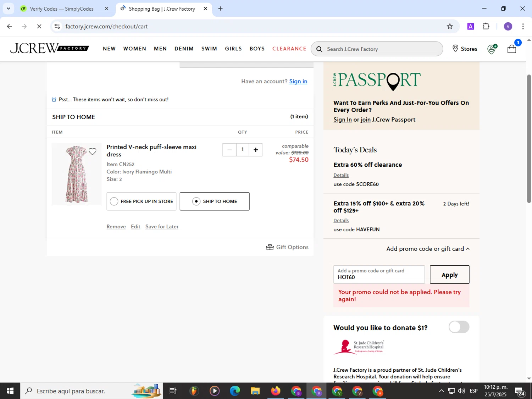Click the search magnifier icon
The height and width of the screenshot is (399, 532).
[x=319, y=49]
